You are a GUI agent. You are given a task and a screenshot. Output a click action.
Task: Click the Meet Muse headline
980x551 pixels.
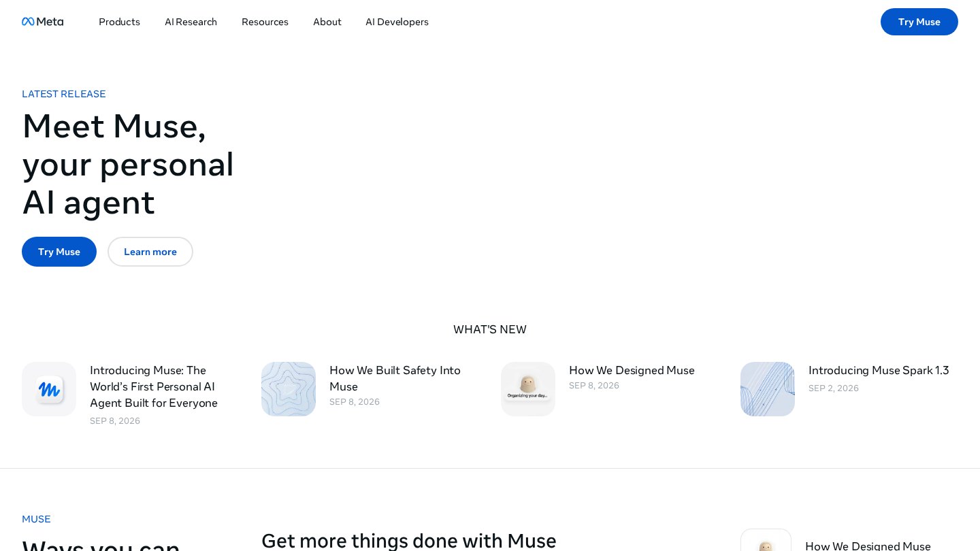click(128, 164)
